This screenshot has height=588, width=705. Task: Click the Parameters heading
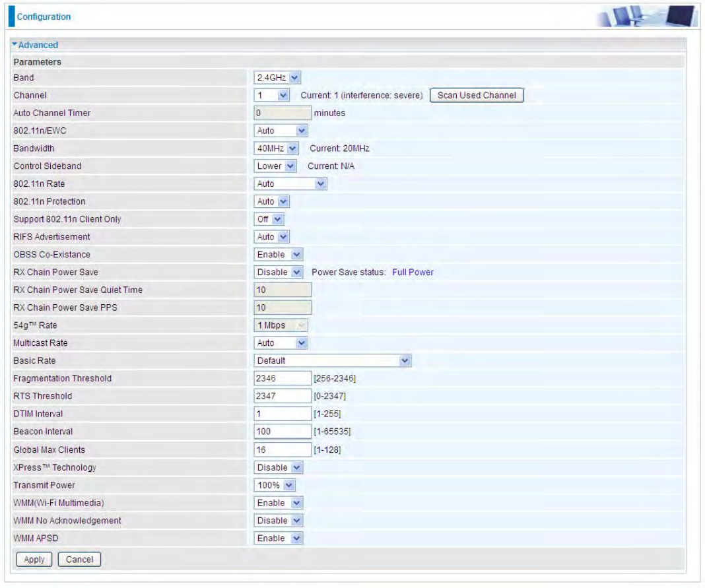[x=38, y=62]
